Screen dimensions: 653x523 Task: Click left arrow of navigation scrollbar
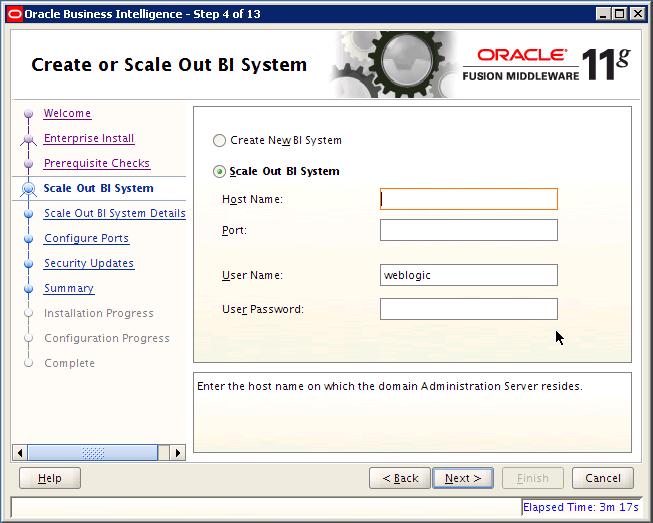click(20, 453)
